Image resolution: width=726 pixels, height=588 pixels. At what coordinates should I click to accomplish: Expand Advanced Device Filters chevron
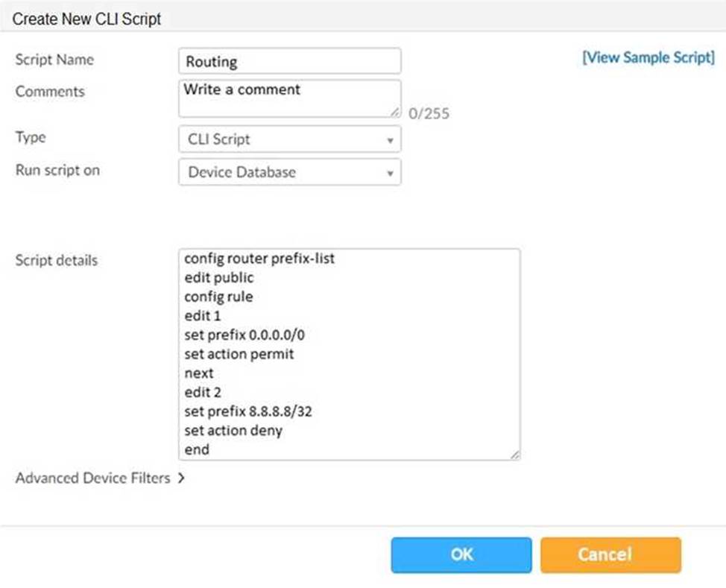pyautogui.click(x=181, y=478)
